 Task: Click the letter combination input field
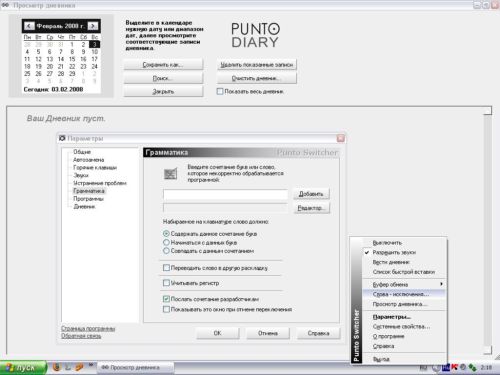pyautogui.click(x=225, y=194)
